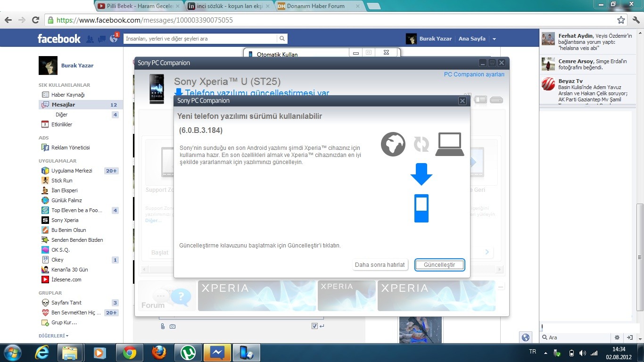Open Windows Start menu

click(x=12, y=353)
